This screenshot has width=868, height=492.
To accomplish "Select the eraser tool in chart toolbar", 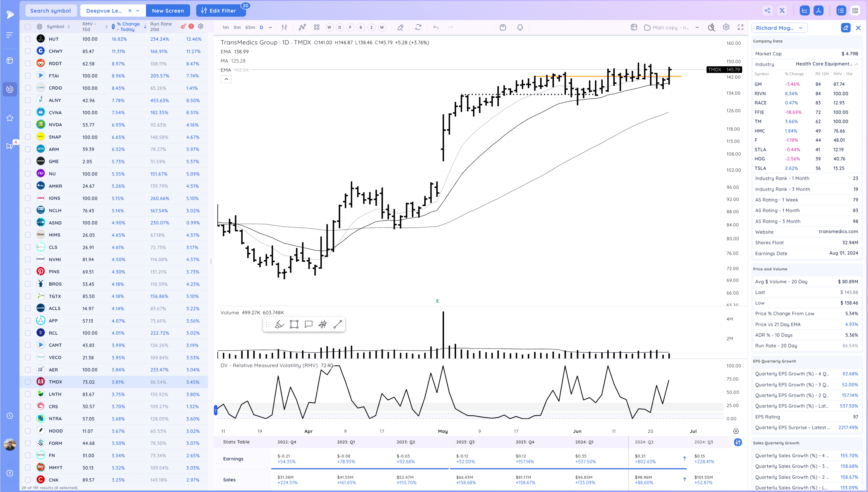I will pyautogui.click(x=400, y=27).
